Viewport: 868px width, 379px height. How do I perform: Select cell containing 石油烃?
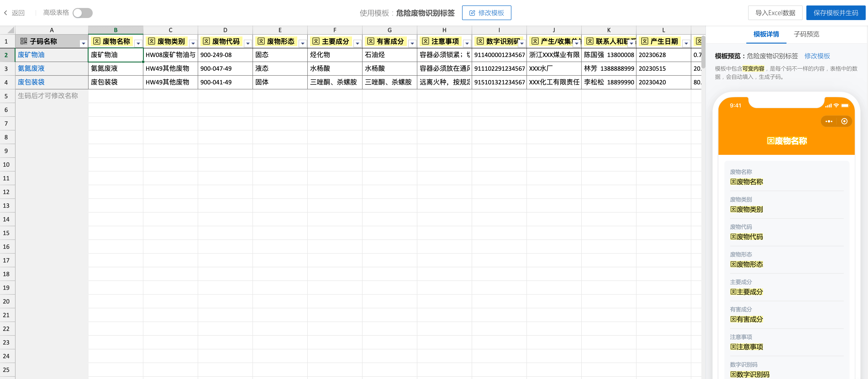389,55
